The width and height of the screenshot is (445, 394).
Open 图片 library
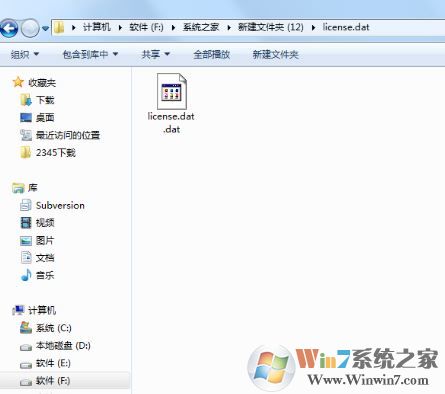click(45, 240)
